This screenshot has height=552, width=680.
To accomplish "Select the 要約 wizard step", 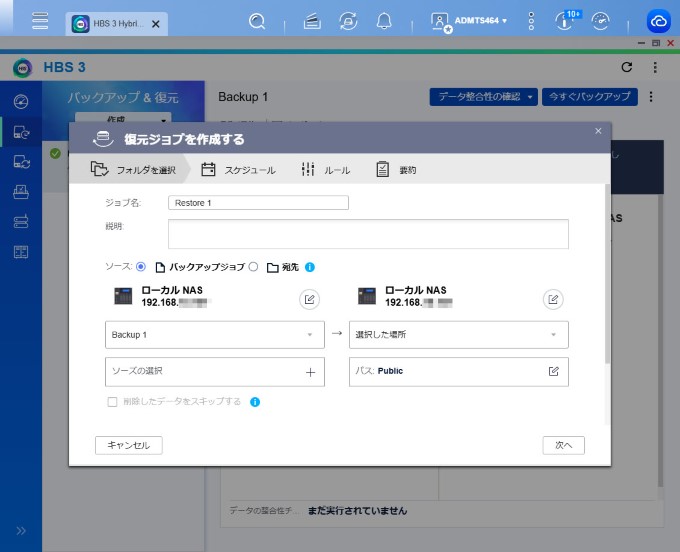I will (x=396, y=170).
